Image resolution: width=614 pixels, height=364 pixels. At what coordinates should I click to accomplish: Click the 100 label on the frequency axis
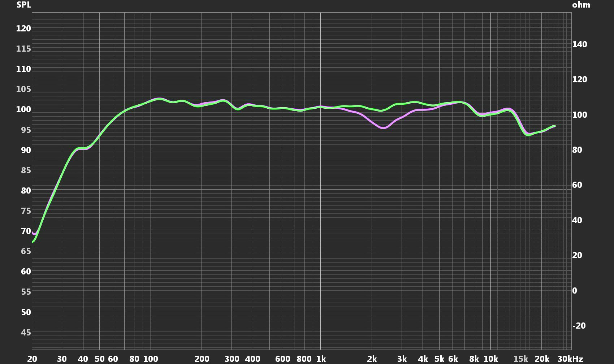[151, 359]
